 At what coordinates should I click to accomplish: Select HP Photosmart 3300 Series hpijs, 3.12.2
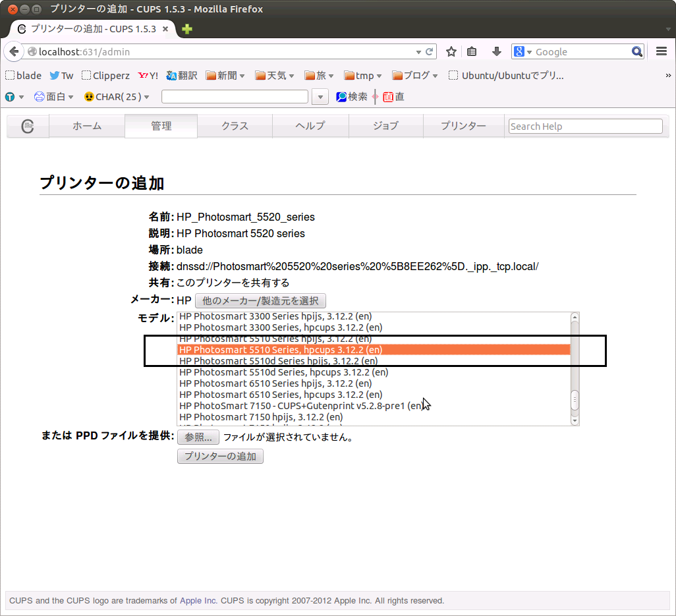[x=374, y=316]
